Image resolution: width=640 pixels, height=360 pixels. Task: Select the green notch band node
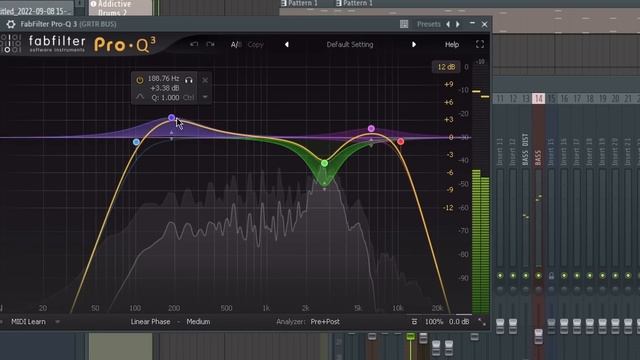[324, 163]
